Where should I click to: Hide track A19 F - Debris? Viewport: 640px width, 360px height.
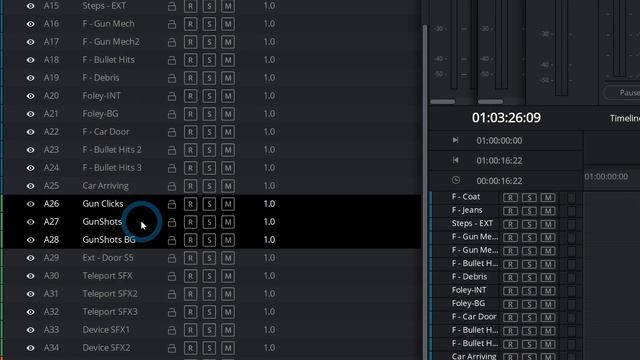pyautogui.click(x=31, y=78)
